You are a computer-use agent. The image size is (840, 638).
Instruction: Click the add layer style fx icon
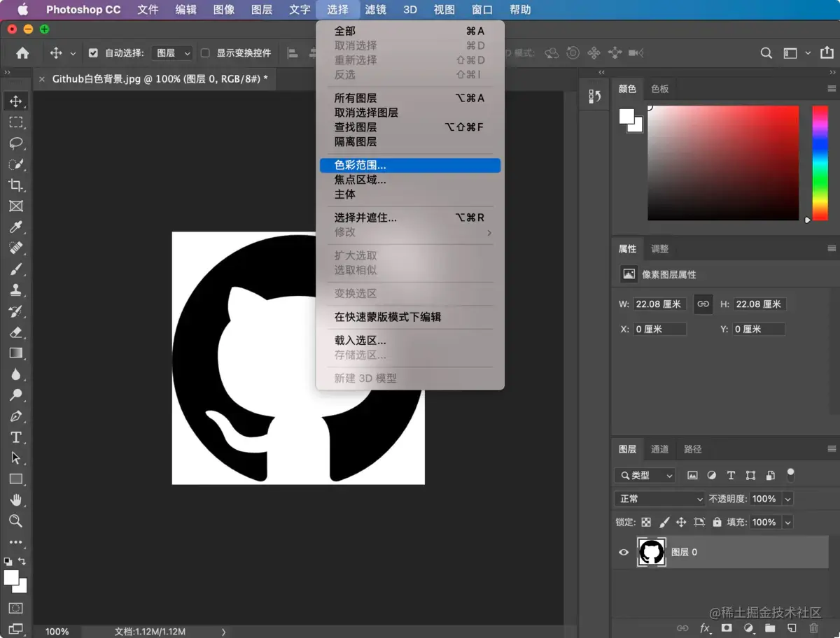pos(705,628)
